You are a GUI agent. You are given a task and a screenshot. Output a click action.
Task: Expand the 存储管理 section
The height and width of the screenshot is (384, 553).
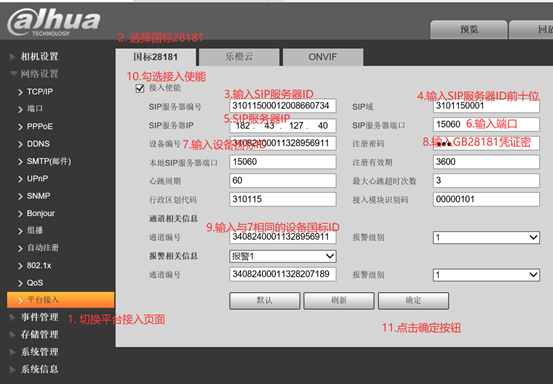pos(39,335)
